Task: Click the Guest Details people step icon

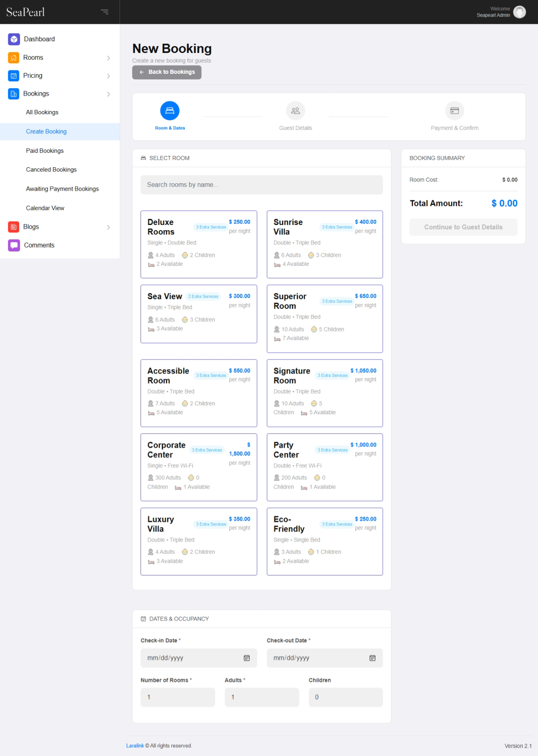Action: click(x=295, y=111)
